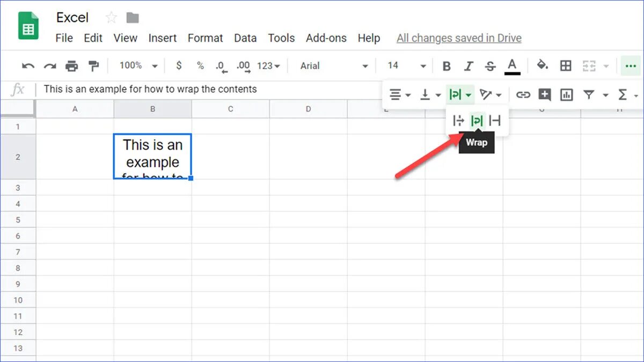Select the Paint format roller icon
This screenshot has width=644, height=362.
(x=93, y=66)
